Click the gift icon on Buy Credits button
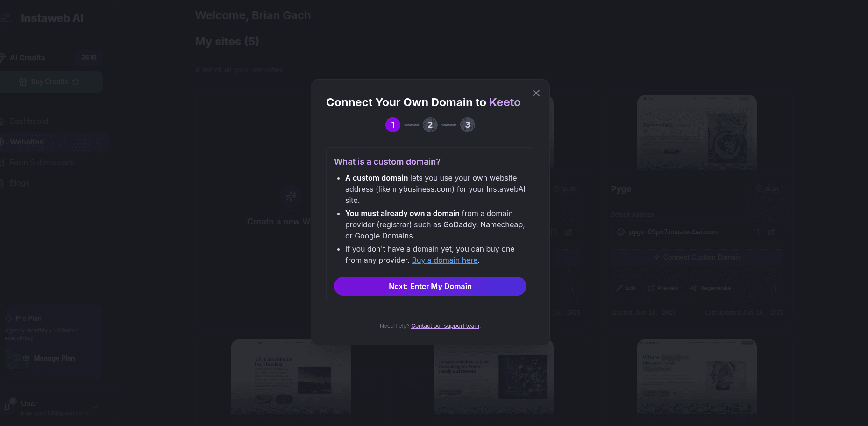The image size is (868, 426). (x=22, y=81)
